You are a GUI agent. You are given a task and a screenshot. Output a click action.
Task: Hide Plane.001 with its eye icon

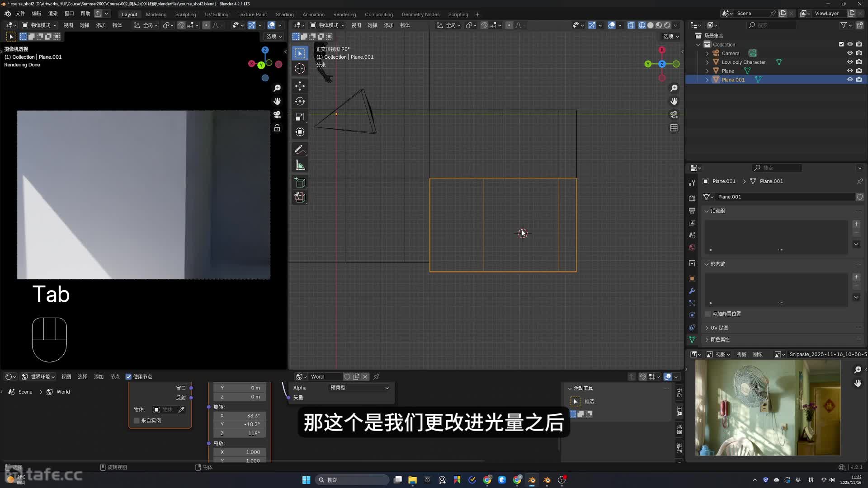(849, 80)
